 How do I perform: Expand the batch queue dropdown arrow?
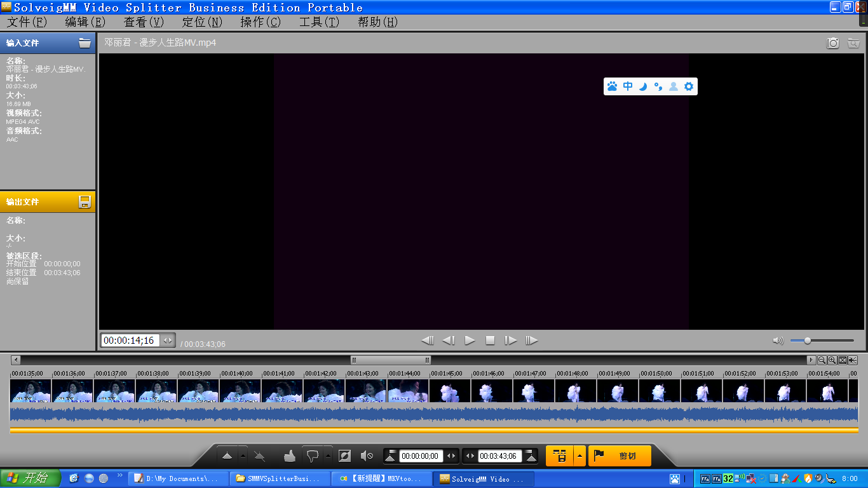(x=580, y=456)
